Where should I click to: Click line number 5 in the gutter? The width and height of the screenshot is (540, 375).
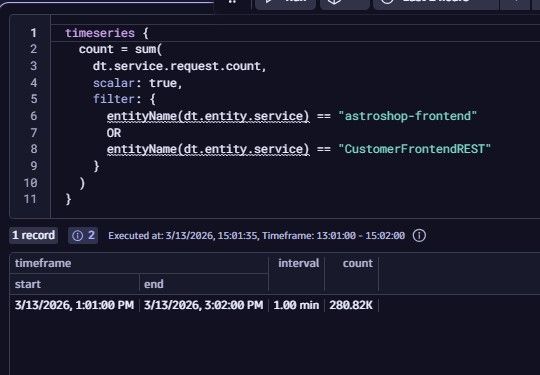coord(33,99)
